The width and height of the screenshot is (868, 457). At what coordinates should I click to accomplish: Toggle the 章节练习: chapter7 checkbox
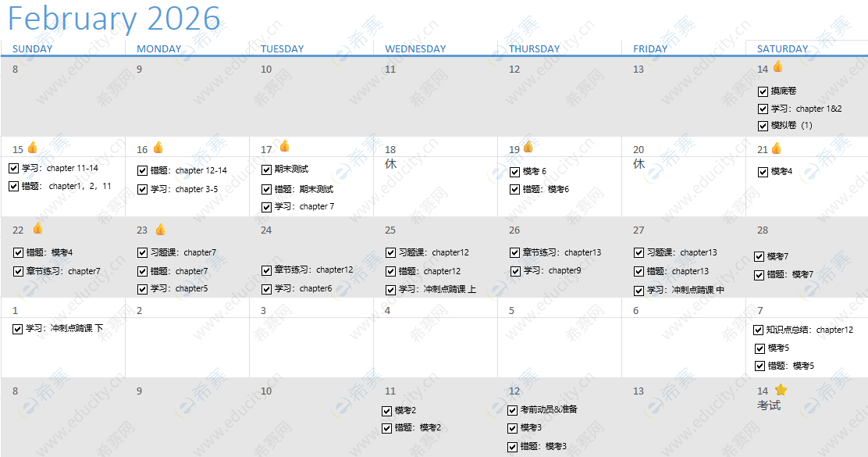click(18, 271)
